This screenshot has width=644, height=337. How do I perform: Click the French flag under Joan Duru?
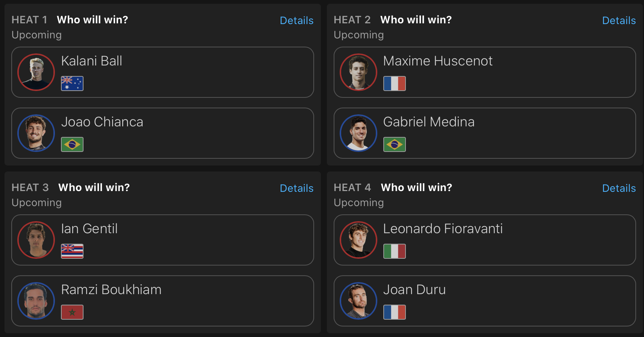point(395,312)
